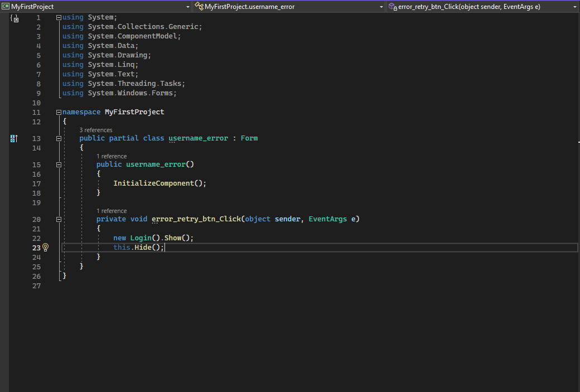Click the lightbulb quick actions icon
The width and height of the screenshot is (580, 392).
[x=46, y=248]
